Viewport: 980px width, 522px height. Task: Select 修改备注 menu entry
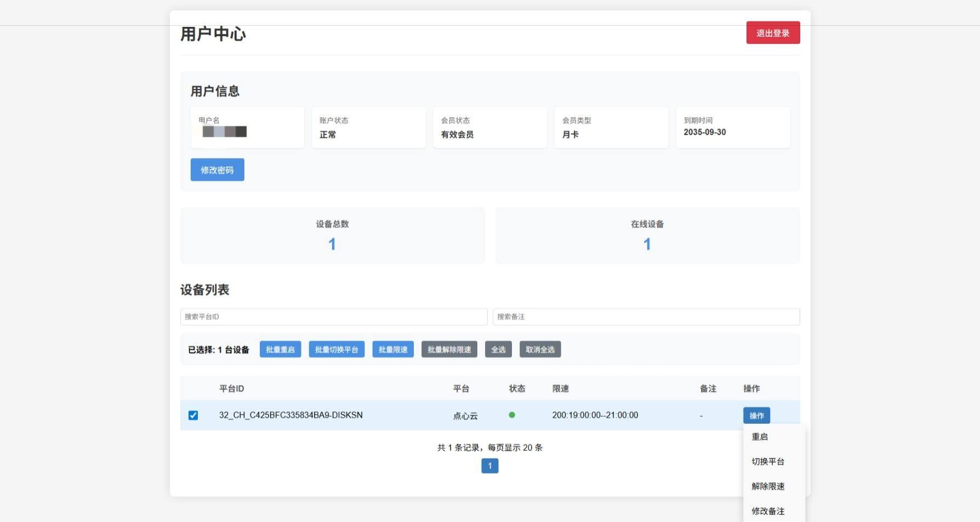pyautogui.click(x=768, y=511)
